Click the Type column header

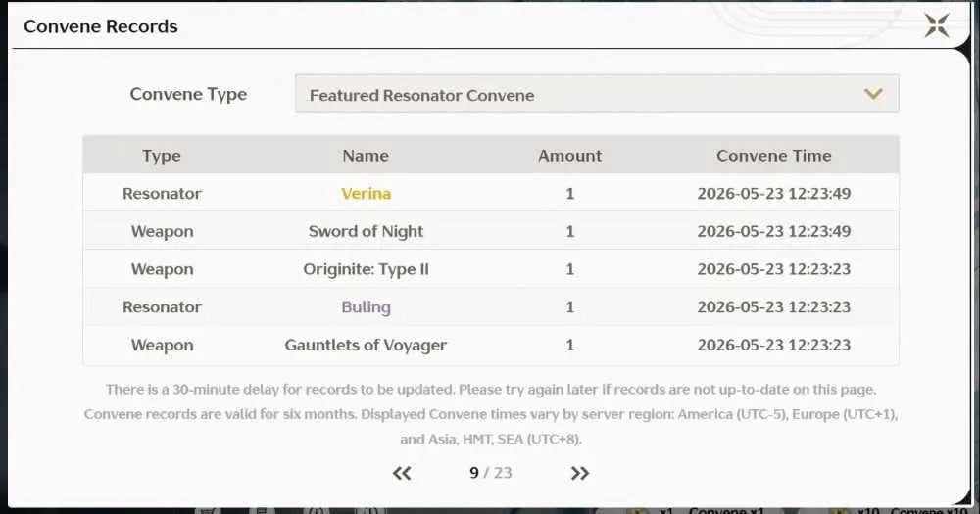point(162,156)
